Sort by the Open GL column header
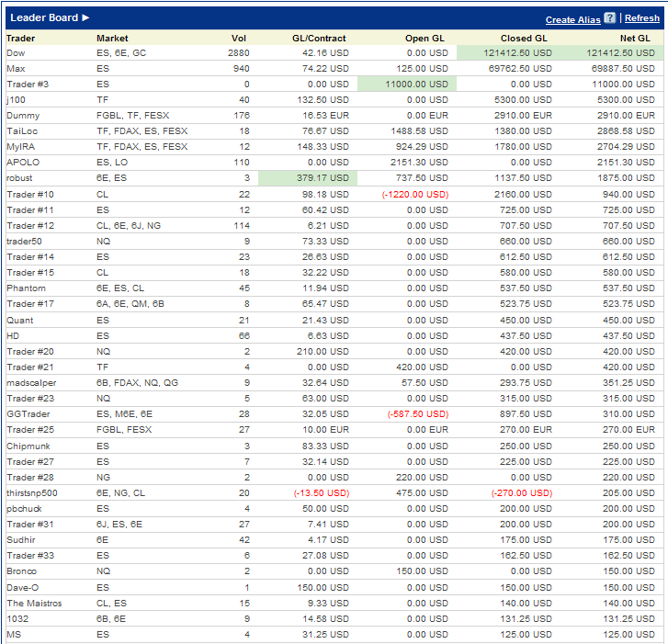The height and width of the screenshot is (644, 668). (425, 39)
